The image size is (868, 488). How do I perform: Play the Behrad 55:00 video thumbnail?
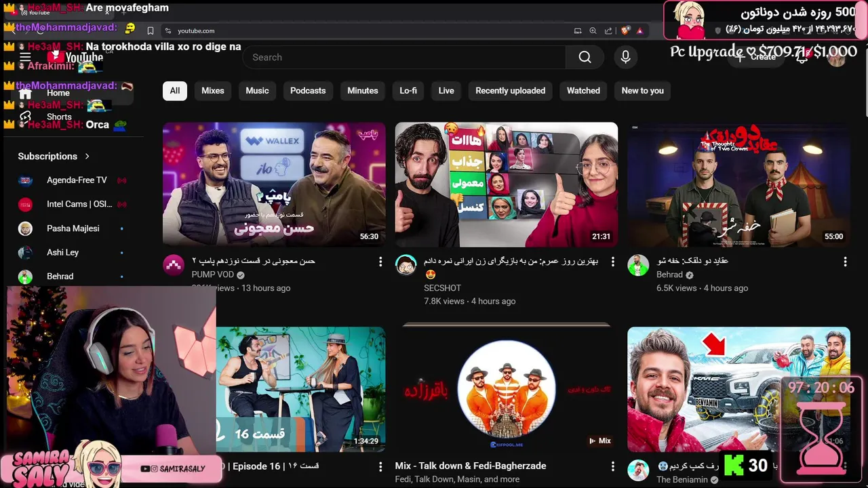coord(738,184)
